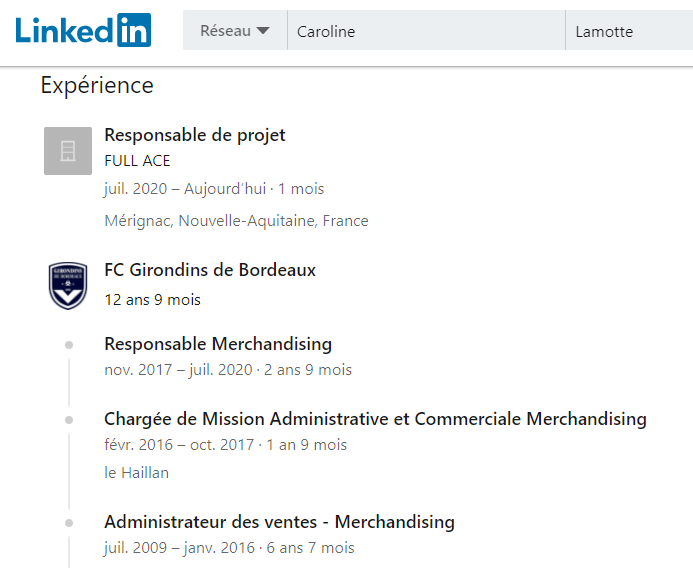Screen dimensions: 693x568
Task: Click the first name field containing Caroline
Action: tap(425, 31)
